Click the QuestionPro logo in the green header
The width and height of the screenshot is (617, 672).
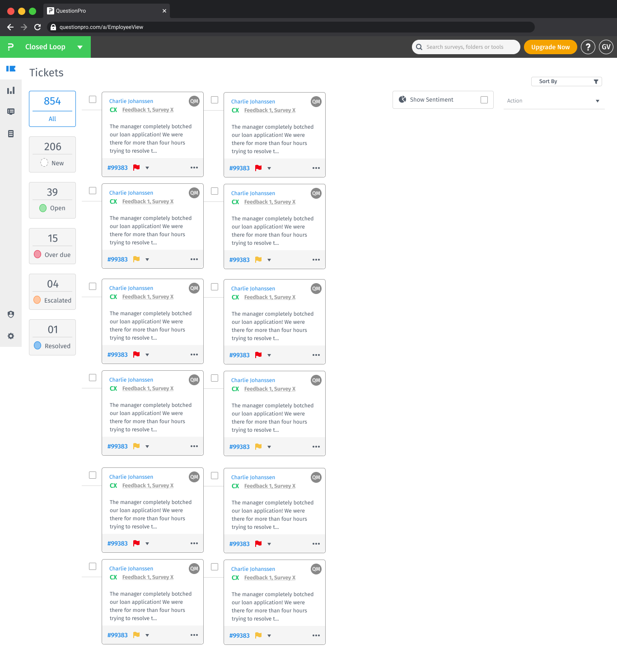(11, 47)
